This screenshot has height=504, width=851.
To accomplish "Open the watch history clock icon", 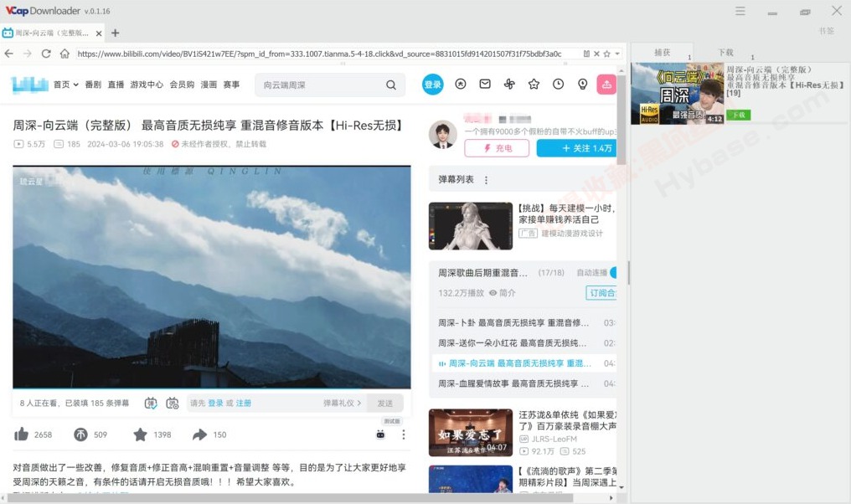I will tap(558, 85).
